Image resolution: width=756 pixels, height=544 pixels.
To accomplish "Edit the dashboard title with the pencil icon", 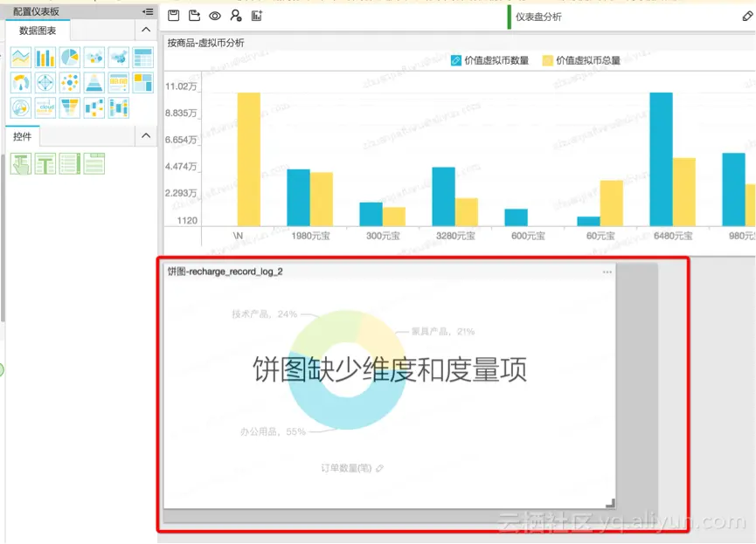I will pos(747,17).
